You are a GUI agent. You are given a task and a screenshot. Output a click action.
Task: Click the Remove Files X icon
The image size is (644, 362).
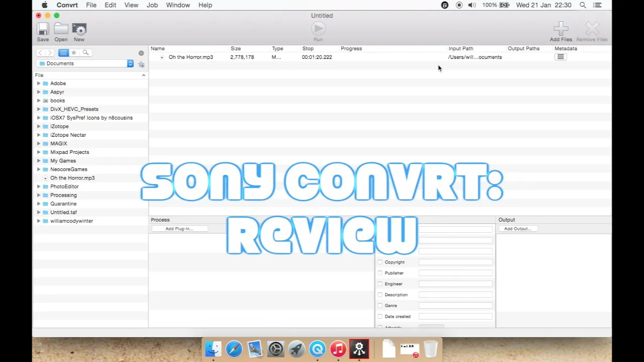pyautogui.click(x=592, y=29)
